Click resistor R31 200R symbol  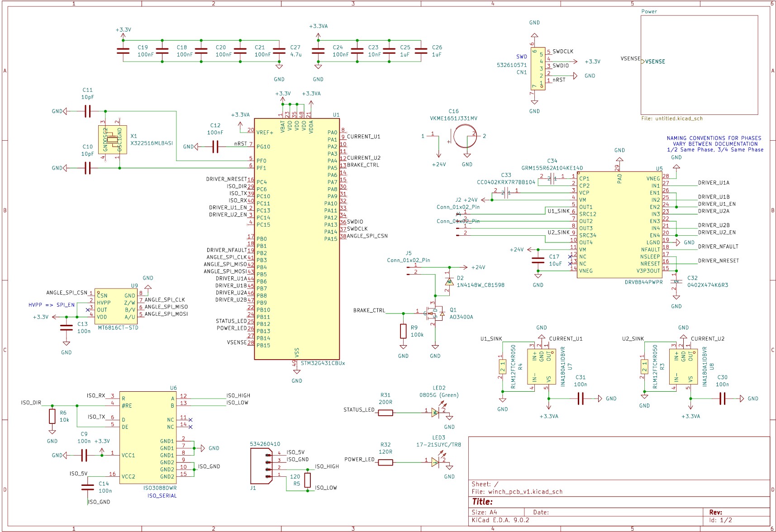point(385,413)
